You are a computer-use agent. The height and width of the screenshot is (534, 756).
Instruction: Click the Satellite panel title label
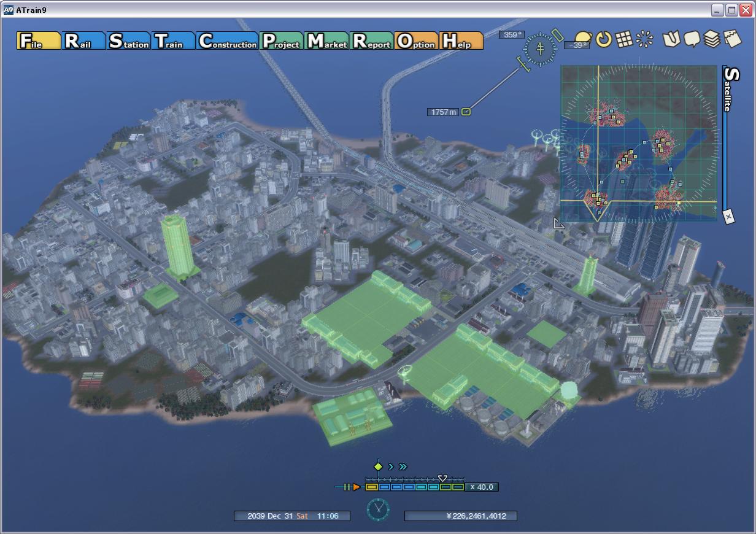[x=731, y=89]
